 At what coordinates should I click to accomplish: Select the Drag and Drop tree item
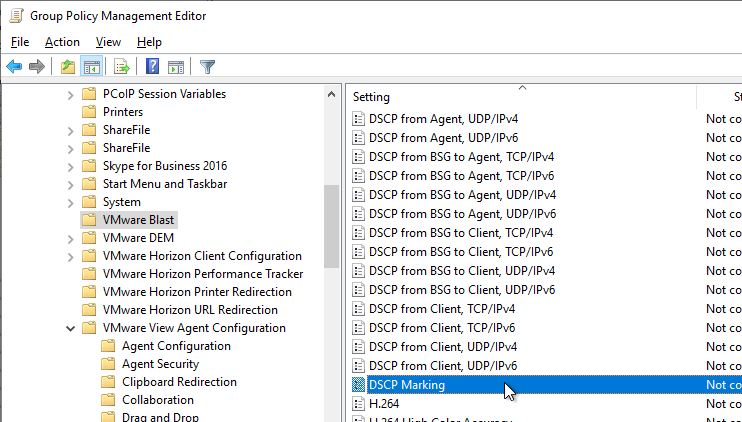coord(160,417)
